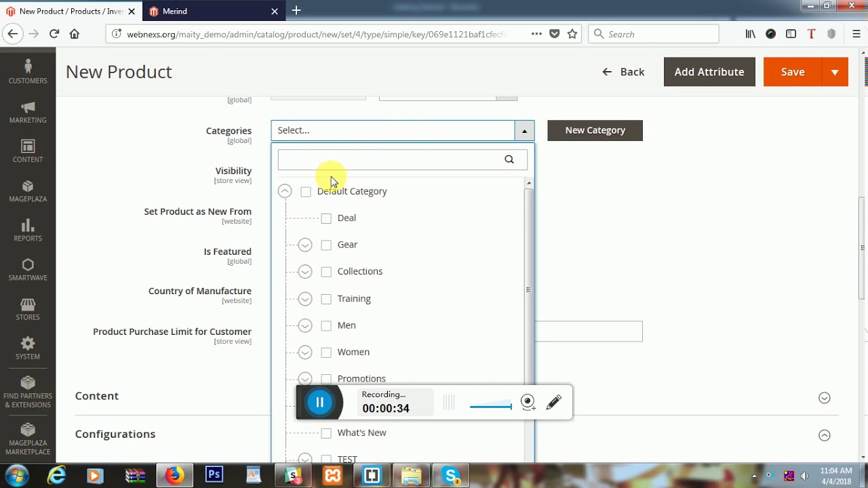Go to browser home page
The height and width of the screenshot is (488, 868).
(75, 33)
